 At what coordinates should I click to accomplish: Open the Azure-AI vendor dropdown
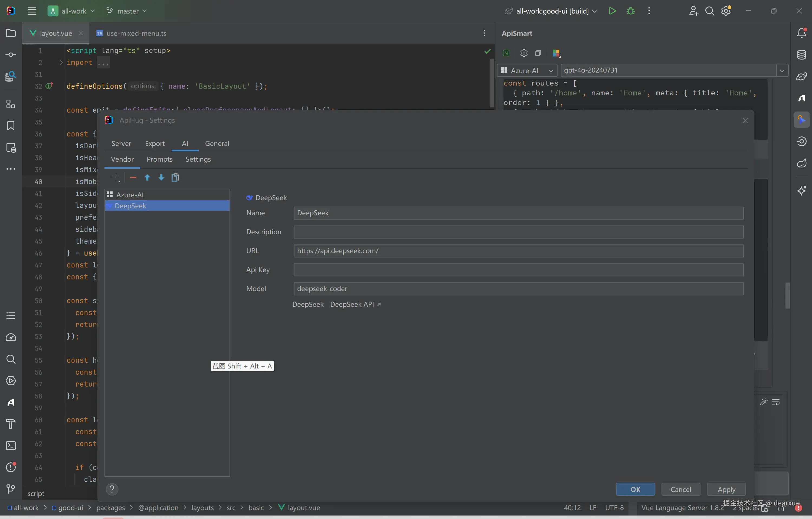click(x=527, y=70)
